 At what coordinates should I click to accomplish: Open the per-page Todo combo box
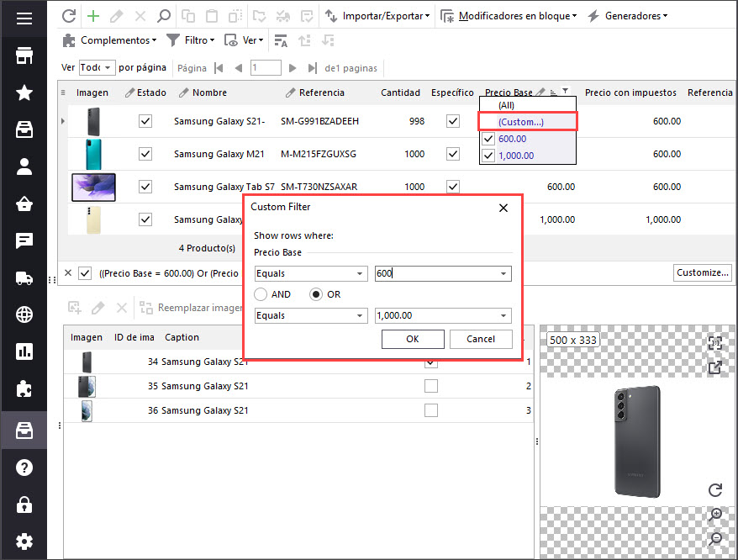97,68
